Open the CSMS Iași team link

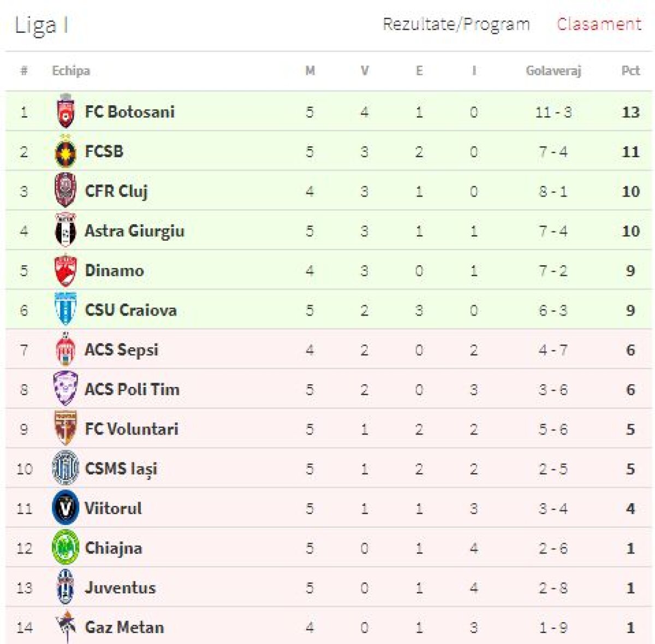click(121, 469)
